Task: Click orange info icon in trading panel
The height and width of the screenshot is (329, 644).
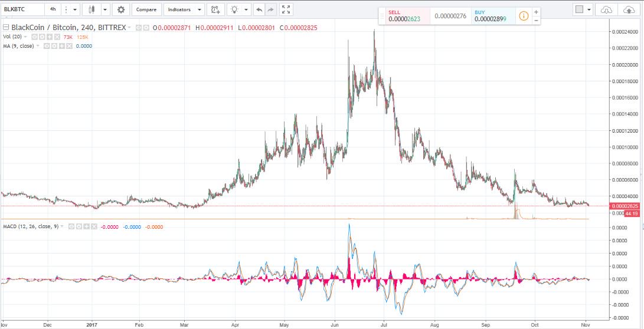Action: (523, 16)
